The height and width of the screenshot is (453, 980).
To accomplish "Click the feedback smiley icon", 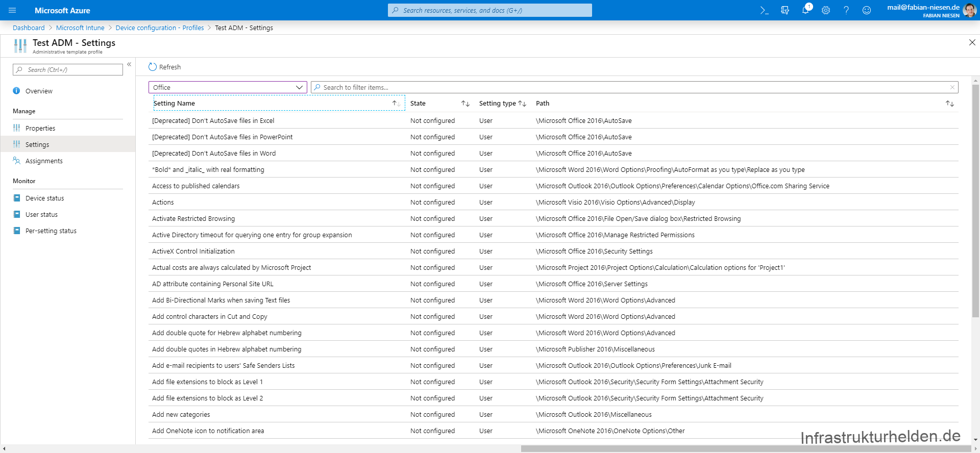I will pyautogui.click(x=867, y=10).
